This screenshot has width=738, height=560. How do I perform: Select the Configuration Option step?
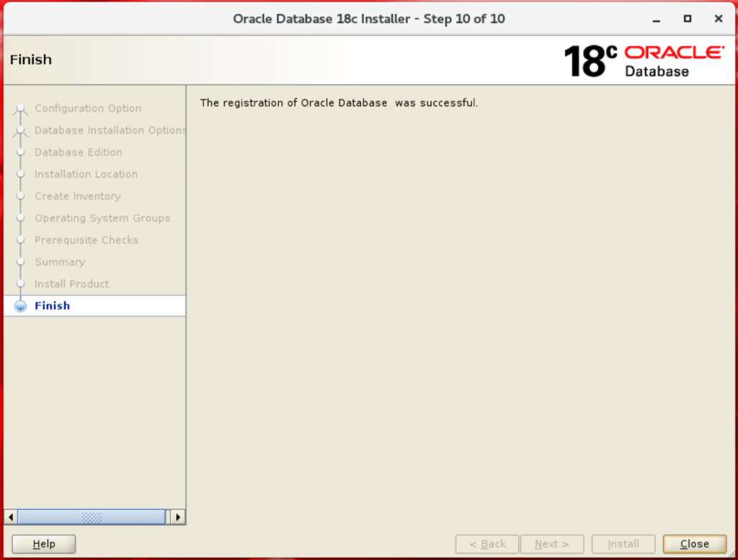click(x=88, y=108)
